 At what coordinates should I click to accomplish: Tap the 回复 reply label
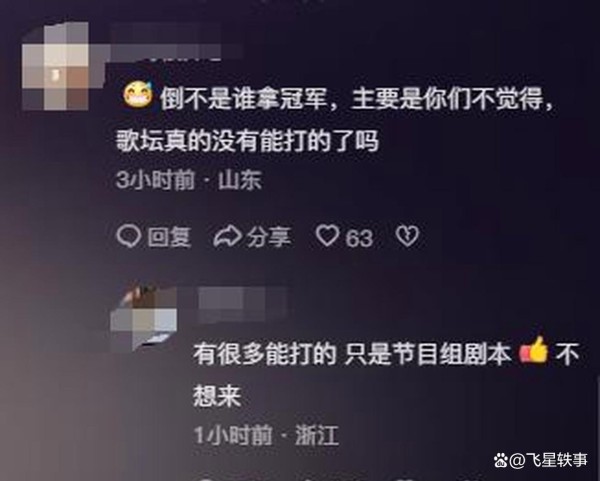(x=169, y=237)
